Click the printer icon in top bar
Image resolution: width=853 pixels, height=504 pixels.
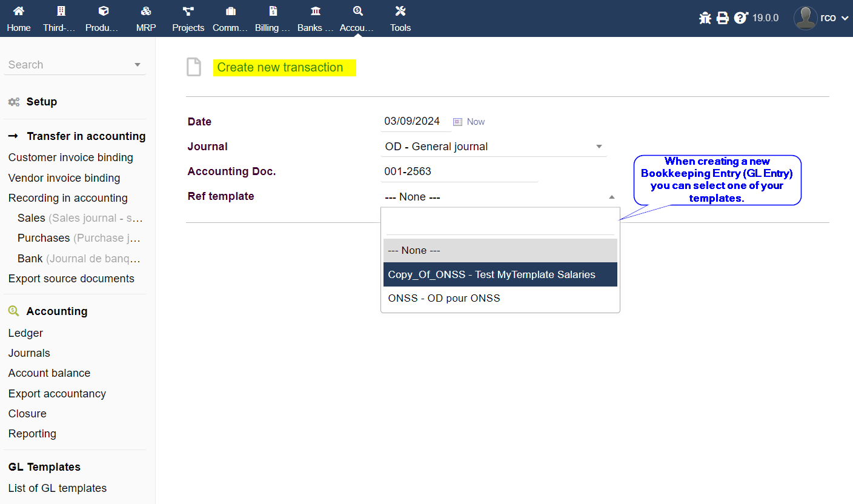(722, 18)
